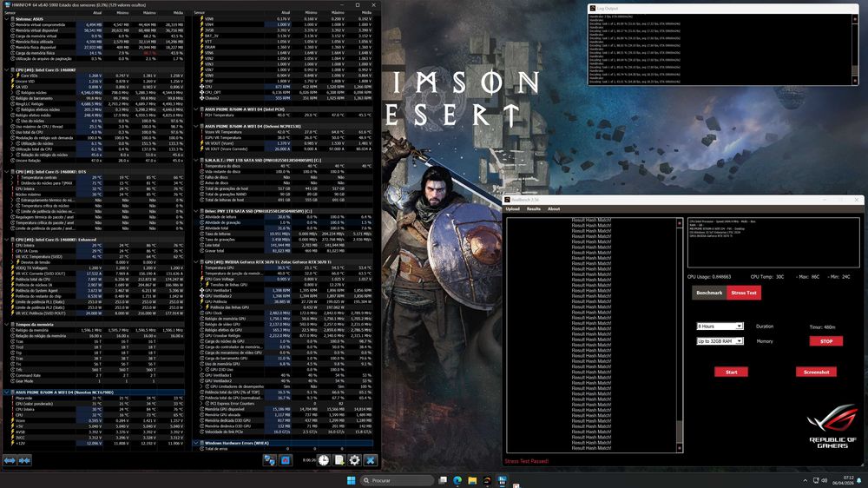Select 'Temperatura GPU' sensor row
The height and width of the screenshot is (488, 868).
286,267
